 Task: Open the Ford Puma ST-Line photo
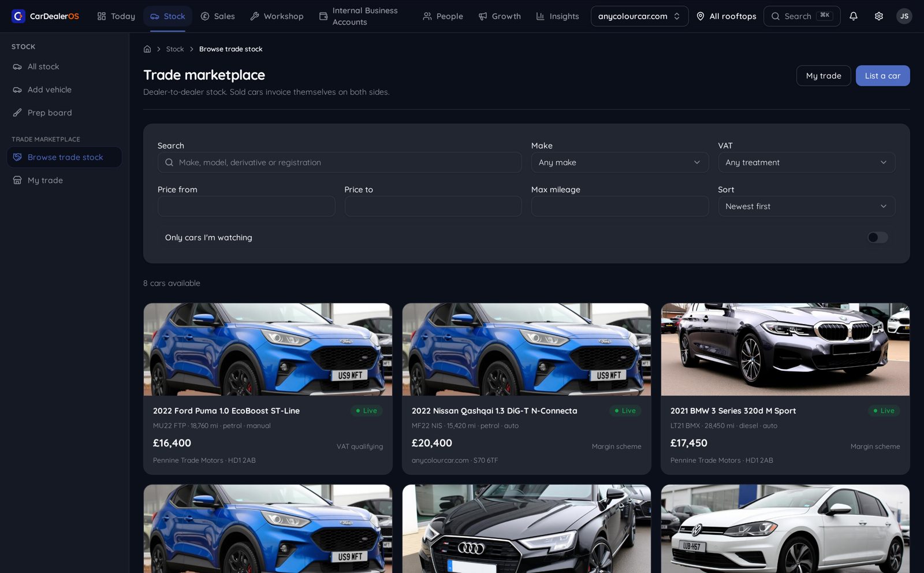pos(268,349)
